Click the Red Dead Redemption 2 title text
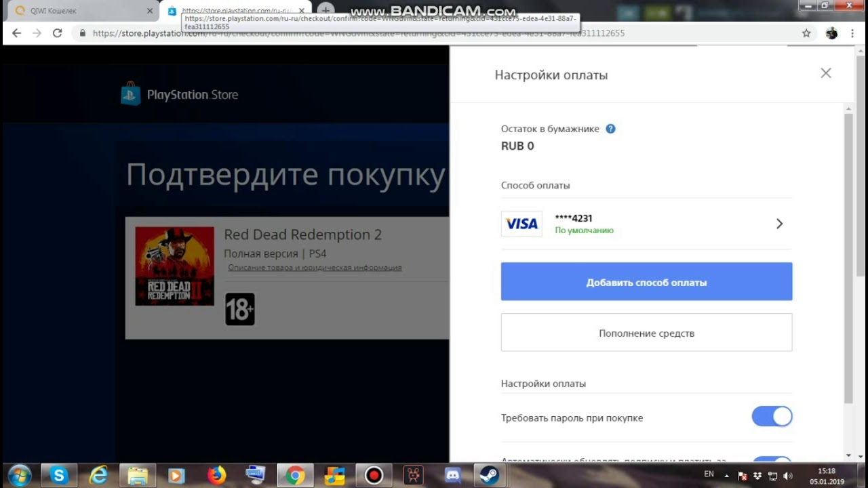 [x=302, y=235]
